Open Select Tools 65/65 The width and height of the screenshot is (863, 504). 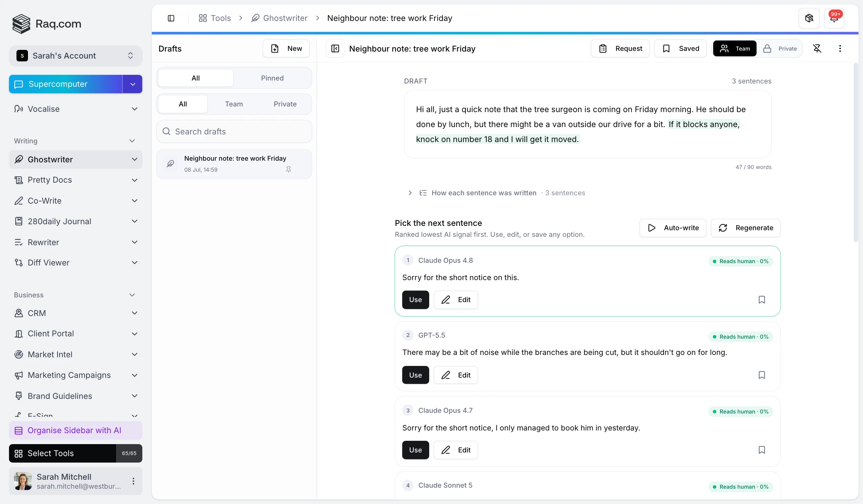coord(75,453)
